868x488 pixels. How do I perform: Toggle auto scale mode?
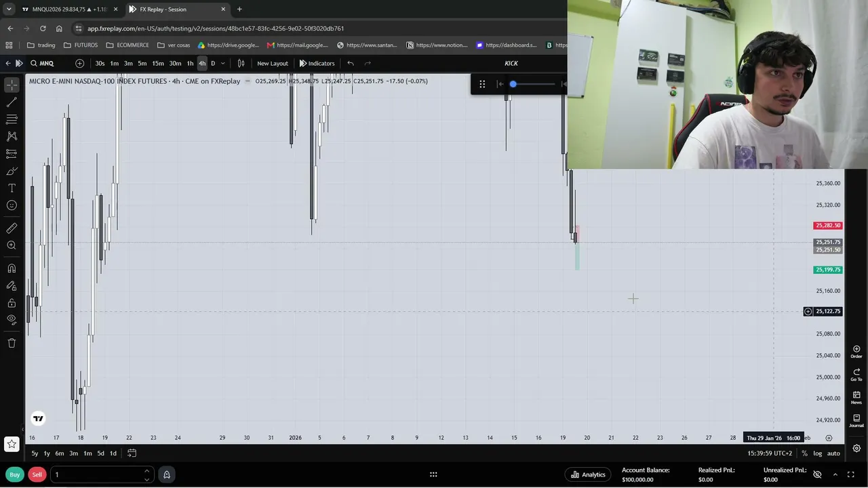tap(833, 453)
